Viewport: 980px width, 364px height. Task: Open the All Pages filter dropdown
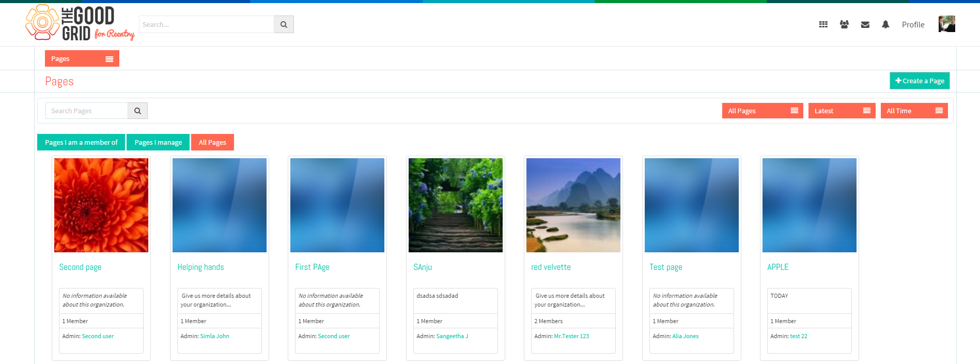tap(763, 111)
